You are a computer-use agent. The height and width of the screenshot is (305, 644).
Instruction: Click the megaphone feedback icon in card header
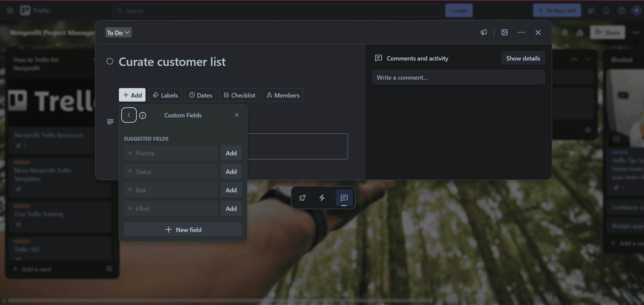(484, 32)
